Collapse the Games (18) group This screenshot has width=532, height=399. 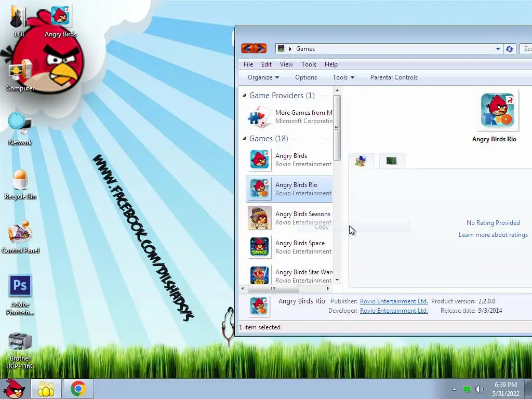click(244, 138)
